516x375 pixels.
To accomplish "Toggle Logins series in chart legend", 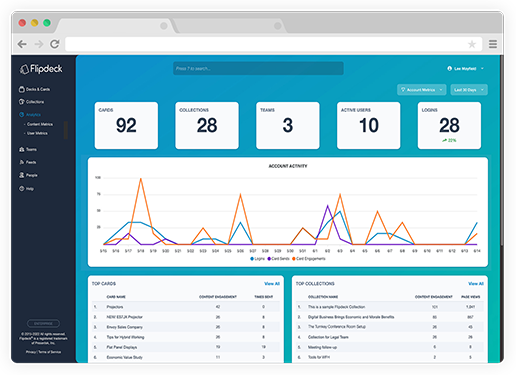I will tap(257, 259).
